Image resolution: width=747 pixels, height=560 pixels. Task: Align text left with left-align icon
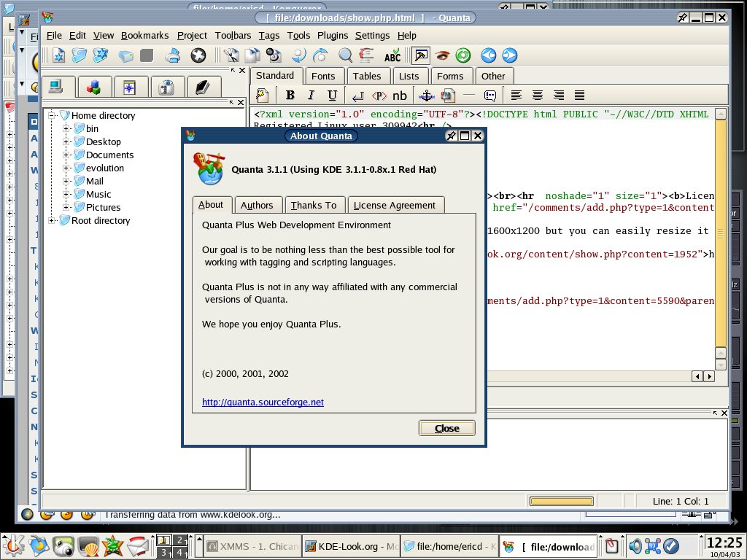(x=516, y=96)
